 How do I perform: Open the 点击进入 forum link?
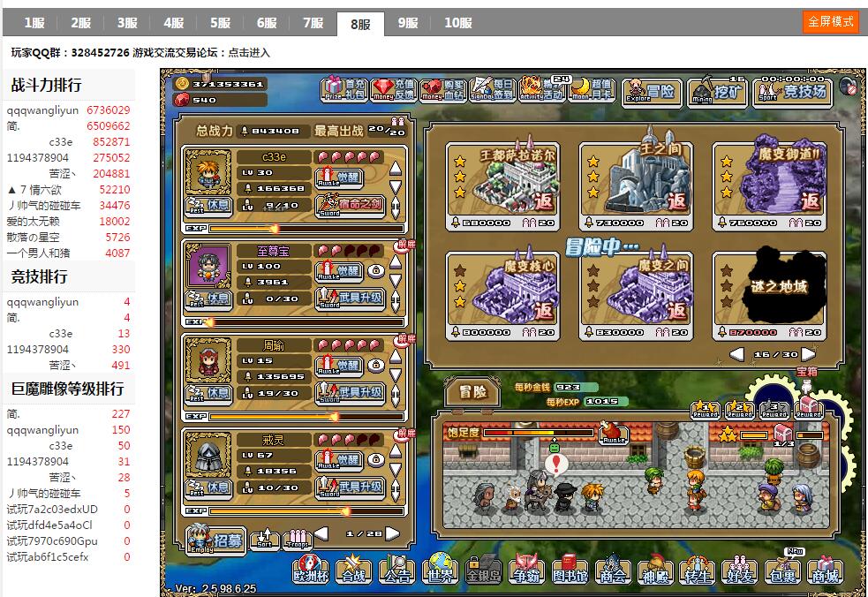249,53
